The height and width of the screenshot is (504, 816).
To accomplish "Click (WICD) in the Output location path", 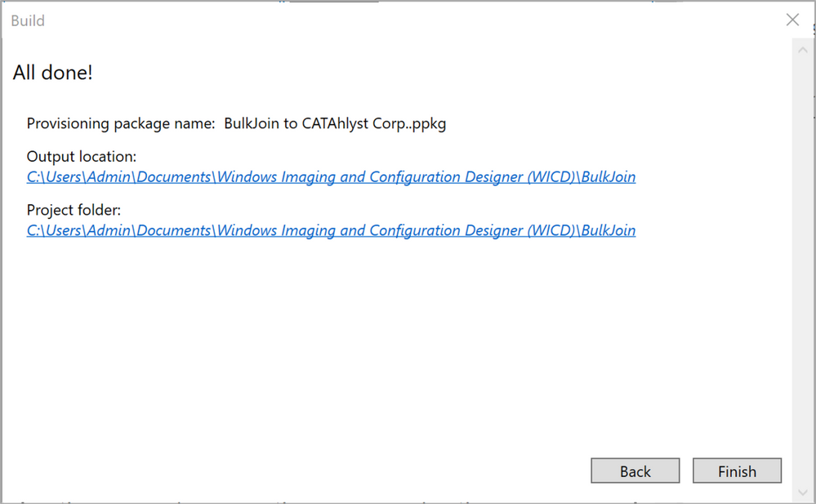I will pyautogui.click(x=551, y=177).
